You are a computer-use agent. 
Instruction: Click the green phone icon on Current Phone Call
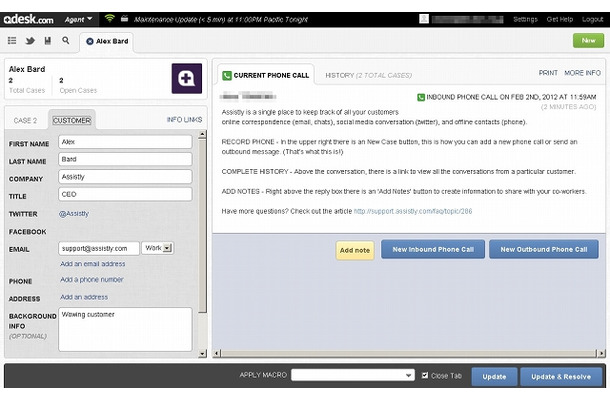coord(226,75)
